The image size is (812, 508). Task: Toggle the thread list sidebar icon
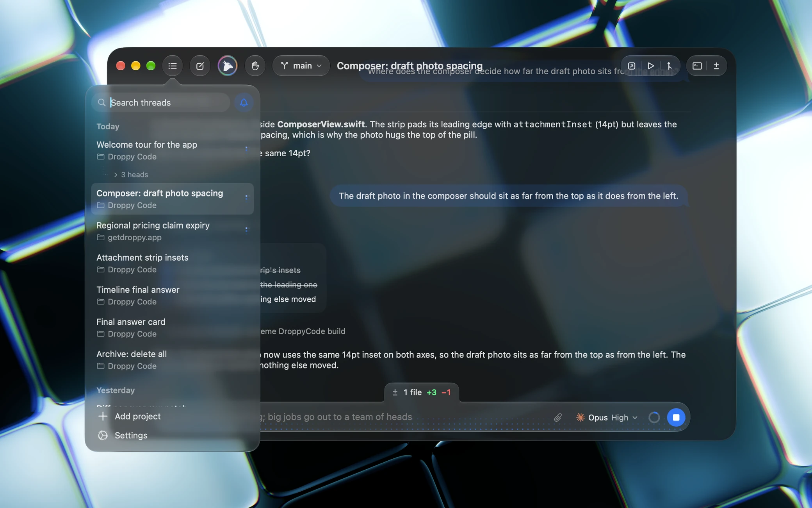pyautogui.click(x=172, y=66)
